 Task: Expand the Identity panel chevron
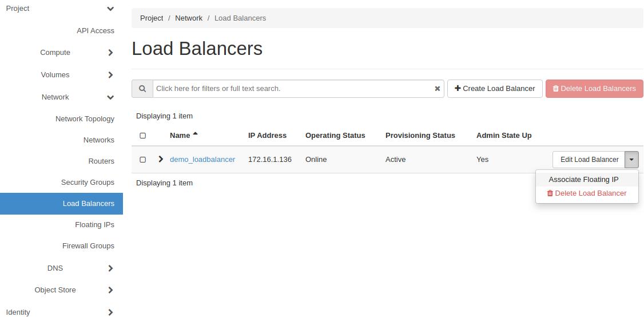(110, 312)
